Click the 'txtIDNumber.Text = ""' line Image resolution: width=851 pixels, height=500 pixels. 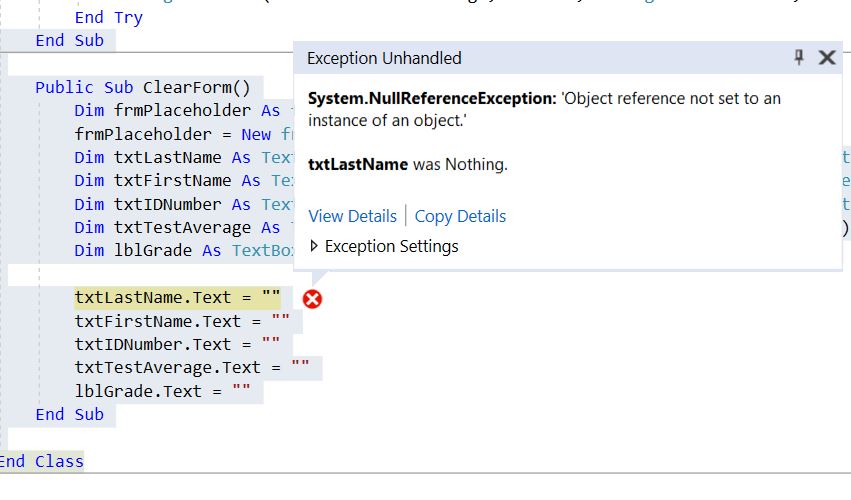tap(177, 344)
